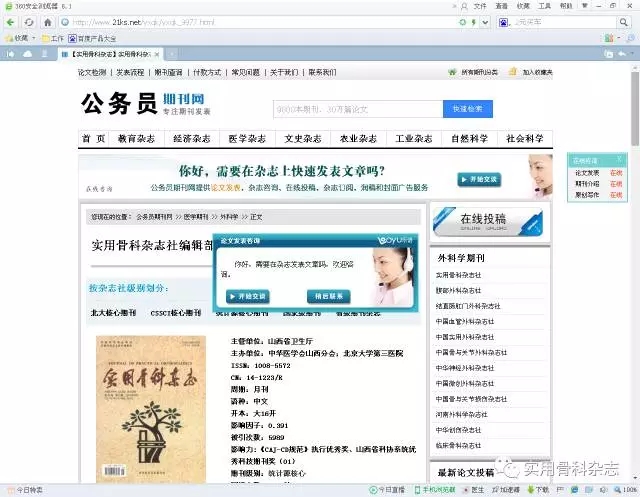Click the blue 快速检索 button

point(468,109)
